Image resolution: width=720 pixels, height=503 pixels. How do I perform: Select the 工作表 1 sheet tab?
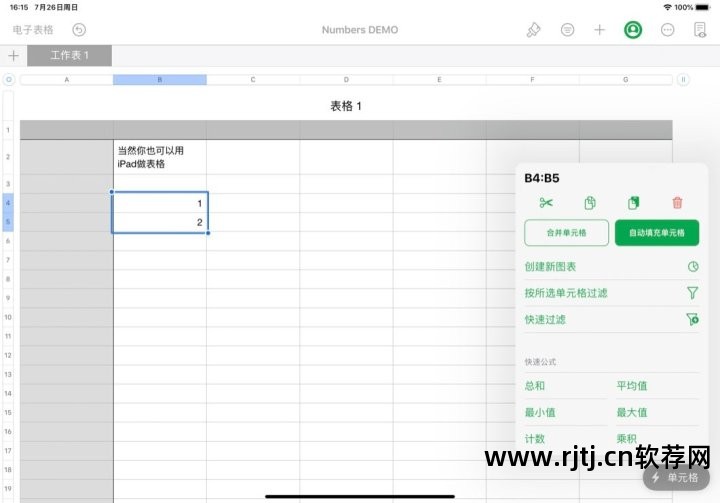point(69,56)
